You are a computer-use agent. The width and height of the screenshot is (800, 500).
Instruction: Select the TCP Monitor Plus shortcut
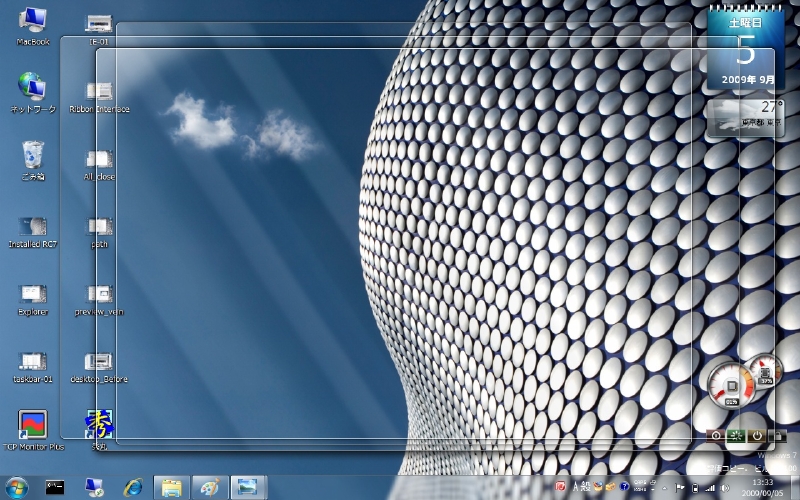click(x=33, y=430)
